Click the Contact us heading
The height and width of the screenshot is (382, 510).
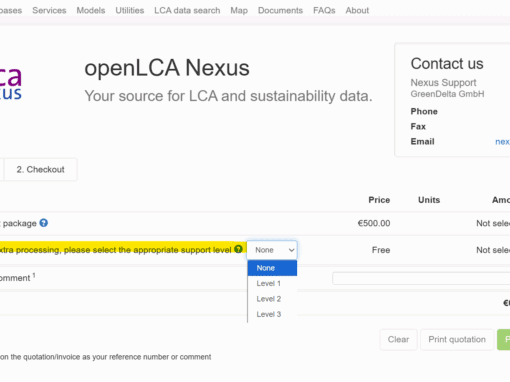point(447,63)
